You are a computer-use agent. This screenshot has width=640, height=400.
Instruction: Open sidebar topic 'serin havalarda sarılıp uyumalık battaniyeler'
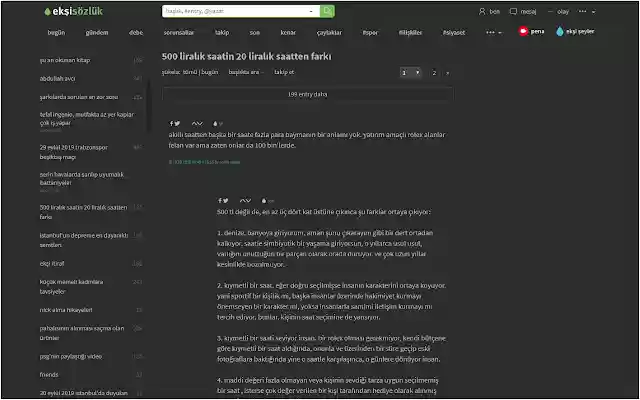[x=82, y=179]
